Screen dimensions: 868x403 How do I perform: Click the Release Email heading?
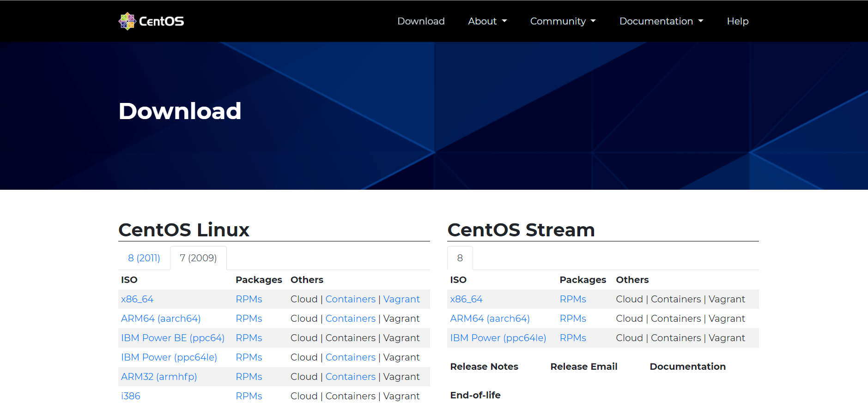tap(584, 367)
